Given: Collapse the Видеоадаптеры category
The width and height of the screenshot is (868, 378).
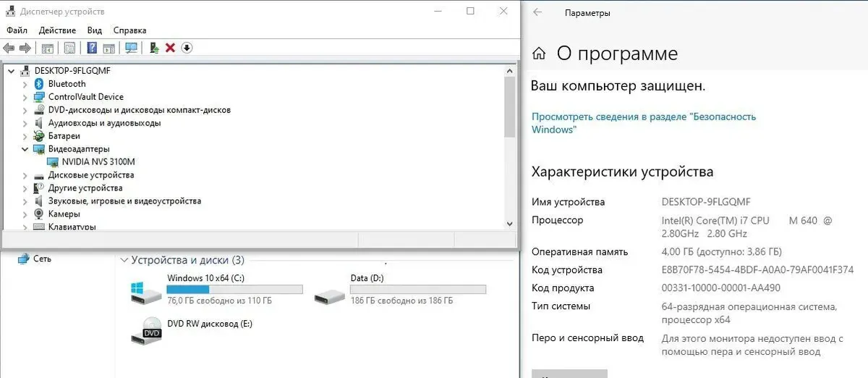Looking at the screenshot, I should [x=25, y=149].
